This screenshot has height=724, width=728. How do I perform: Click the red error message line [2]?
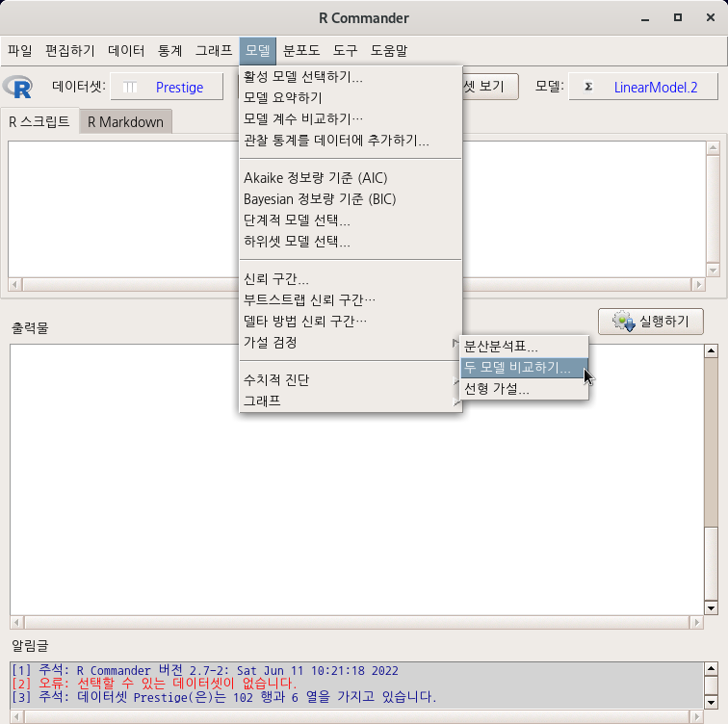pyautogui.click(x=154, y=684)
